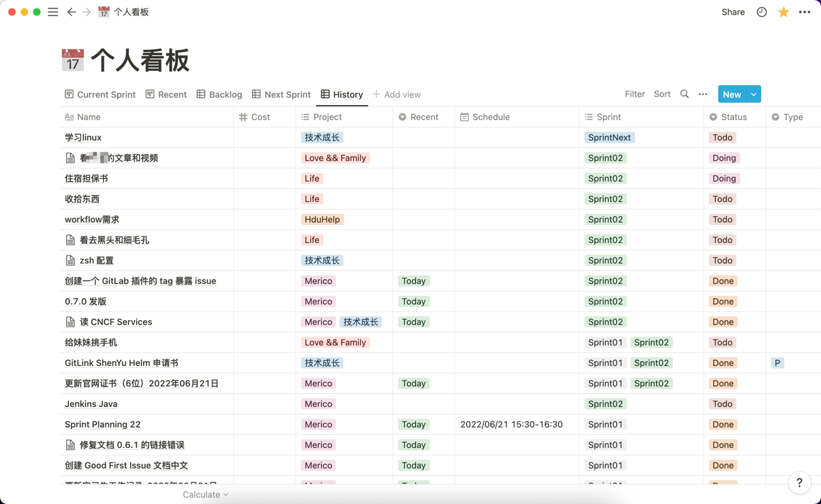Toggle Todo status for 学习linux
821x504 pixels.
coord(721,137)
